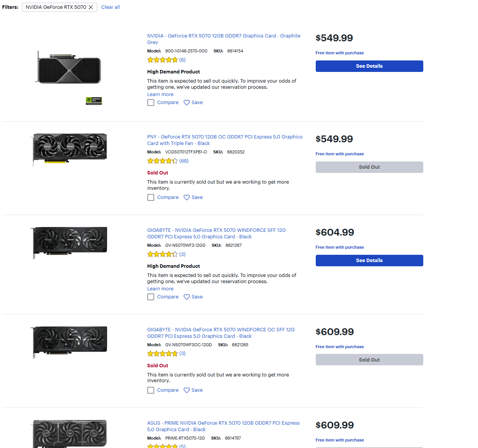The image size is (478, 448).
Task: Open star rating reviews (8) for NVIDIA card
Action: (166, 60)
